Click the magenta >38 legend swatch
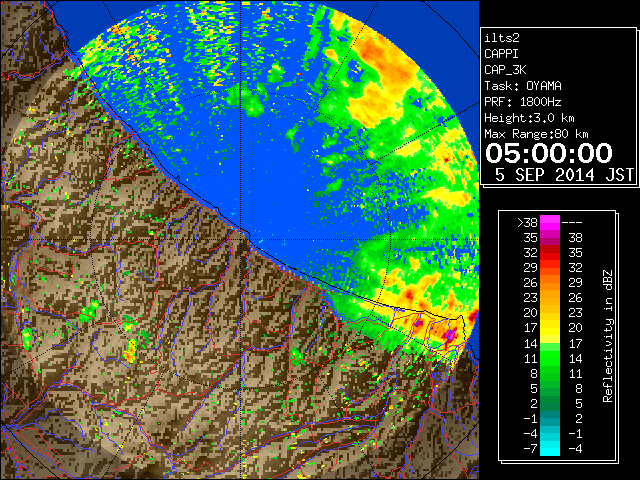This screenshot has height=480, width=640. pyautogui.click(x=550, y=222)
